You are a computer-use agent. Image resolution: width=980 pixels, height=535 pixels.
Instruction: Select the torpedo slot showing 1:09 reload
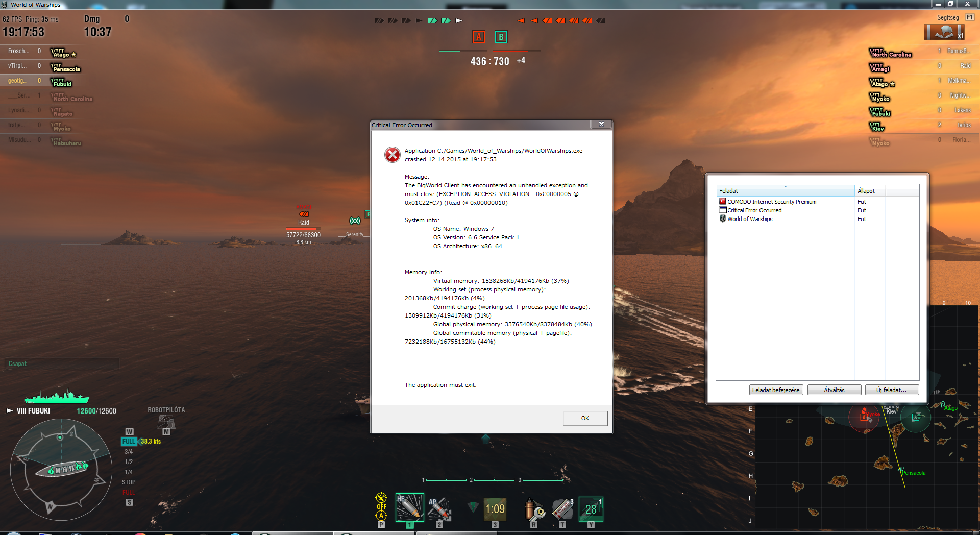(495, 509)
